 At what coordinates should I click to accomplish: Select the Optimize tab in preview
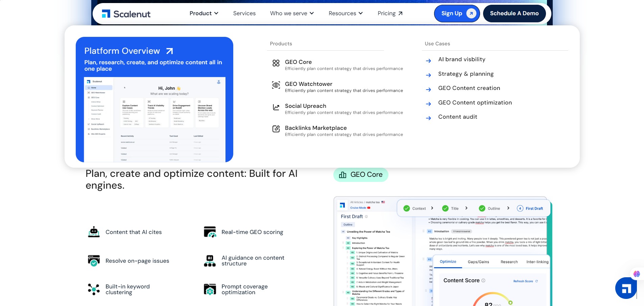click(448, 262)
